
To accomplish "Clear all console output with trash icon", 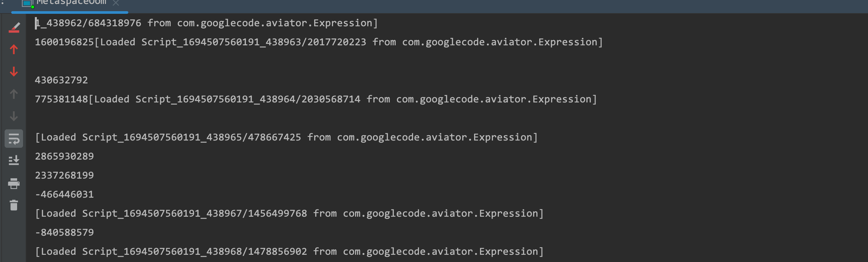I will 14,205.
